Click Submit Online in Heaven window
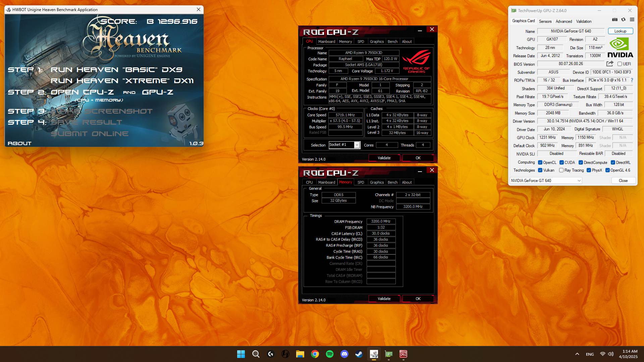The width and height of the screenshot is (644, 362). (90, 134)
